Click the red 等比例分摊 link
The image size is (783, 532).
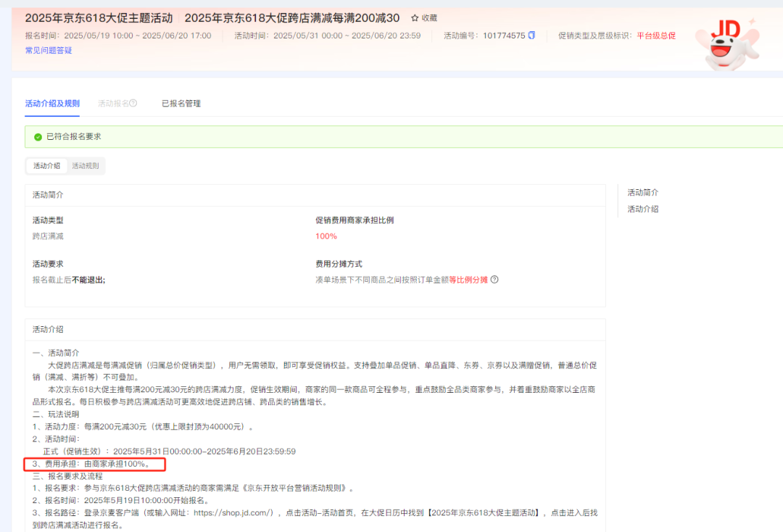(x=467, y=279)
